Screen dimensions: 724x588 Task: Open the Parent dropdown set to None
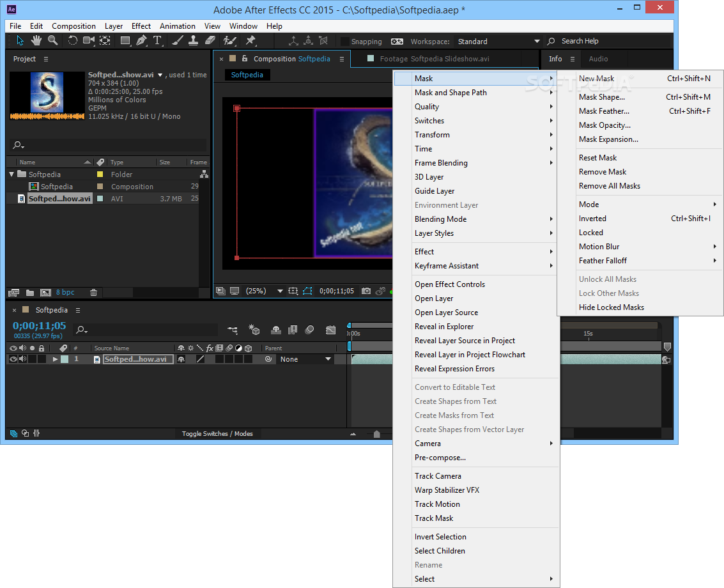click(x=305, y=359)
